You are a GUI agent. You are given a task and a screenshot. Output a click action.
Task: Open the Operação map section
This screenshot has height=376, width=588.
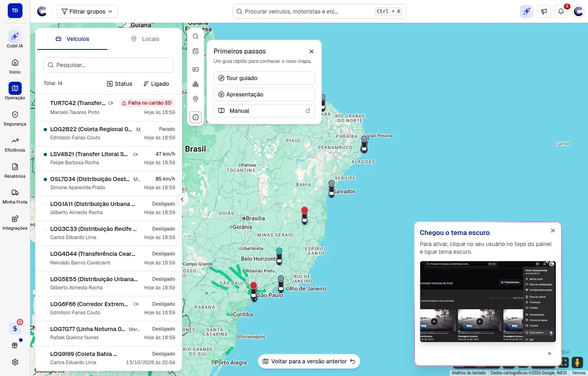point(15,91)
